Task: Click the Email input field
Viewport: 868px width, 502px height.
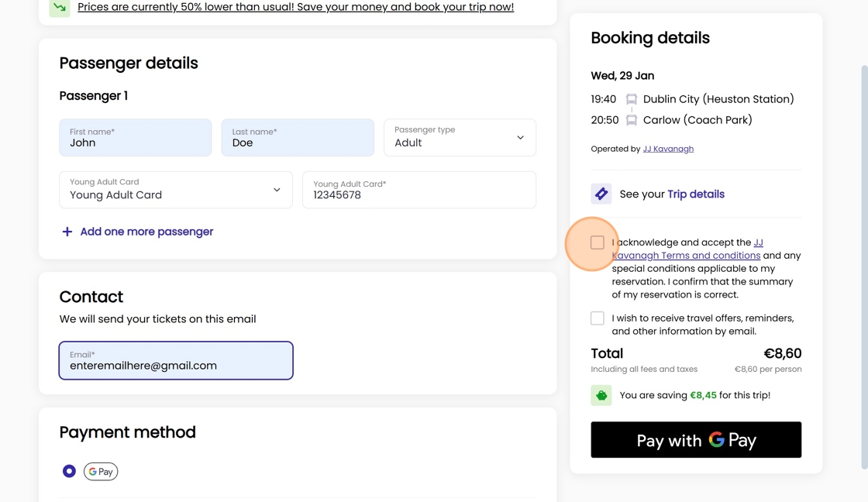Action: click(x=176, y=361)
